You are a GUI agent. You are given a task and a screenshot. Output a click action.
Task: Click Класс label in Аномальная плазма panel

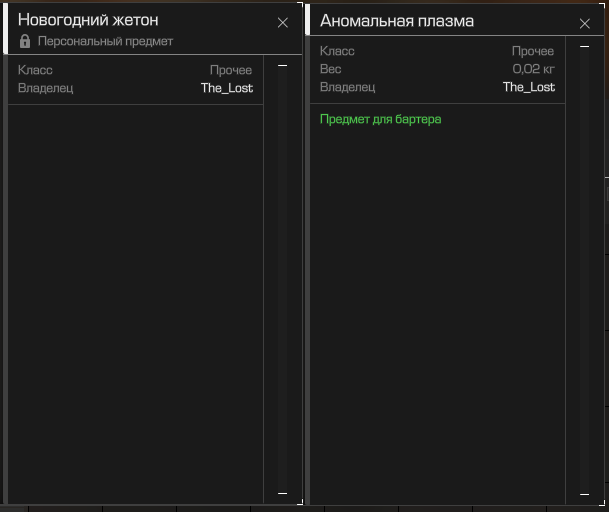click(x=337, y=51)
